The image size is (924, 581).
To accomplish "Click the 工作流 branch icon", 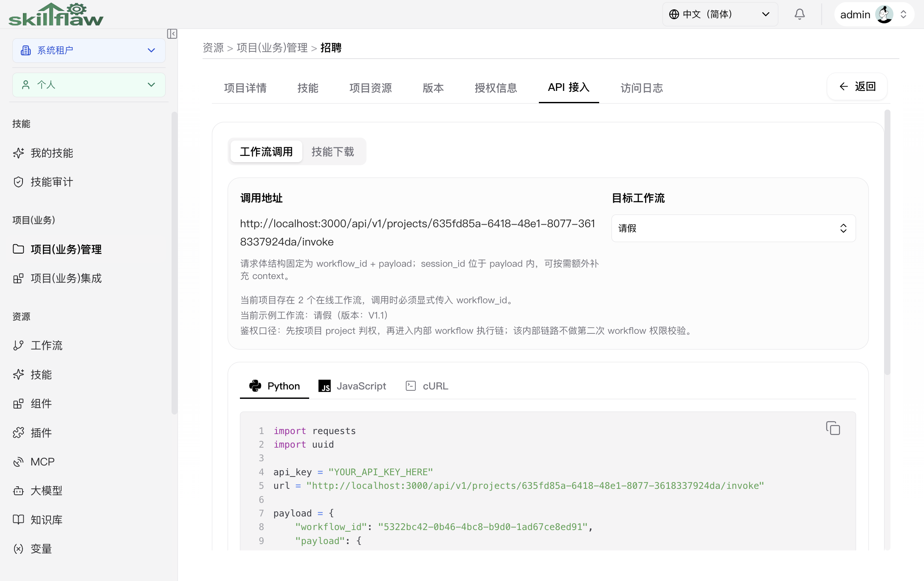I will pyautogui.click(x=18, y=345).
